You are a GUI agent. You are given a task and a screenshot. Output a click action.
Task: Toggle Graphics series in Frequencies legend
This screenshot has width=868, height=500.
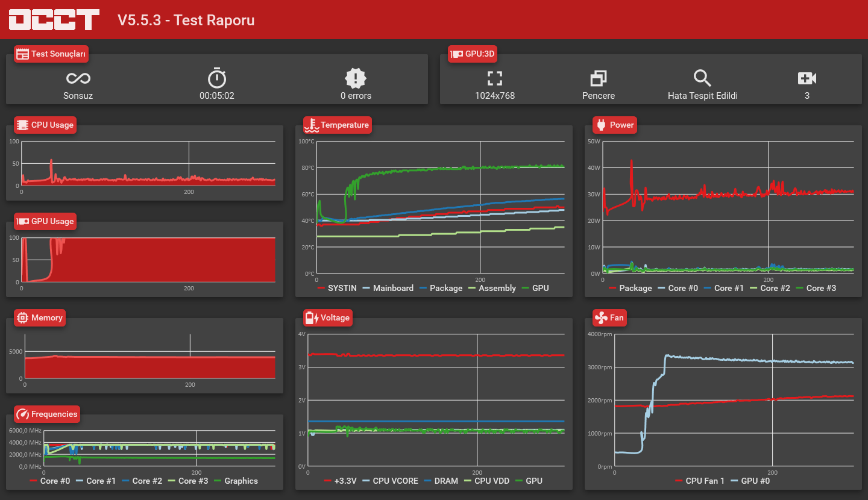point(235,481)
